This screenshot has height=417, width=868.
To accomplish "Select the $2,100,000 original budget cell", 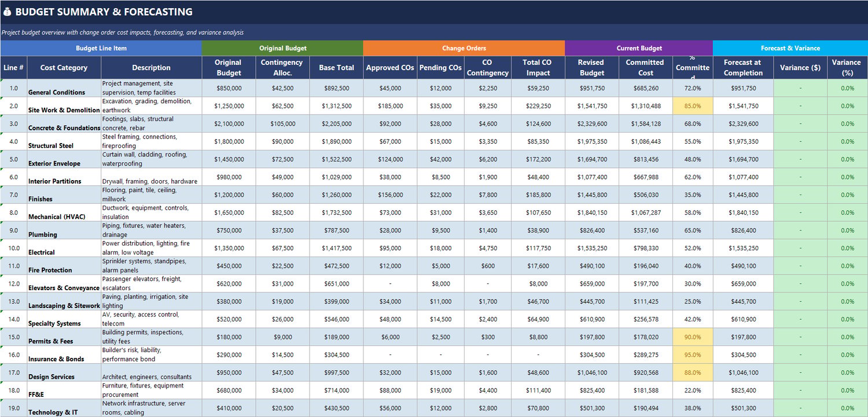I will tap(229, 124).
